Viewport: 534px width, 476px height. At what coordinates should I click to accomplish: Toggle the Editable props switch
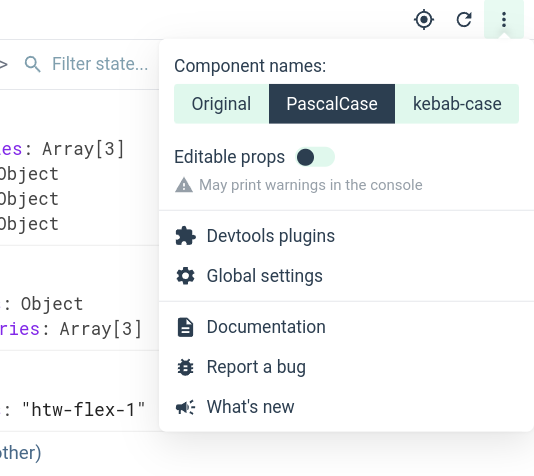315,157
